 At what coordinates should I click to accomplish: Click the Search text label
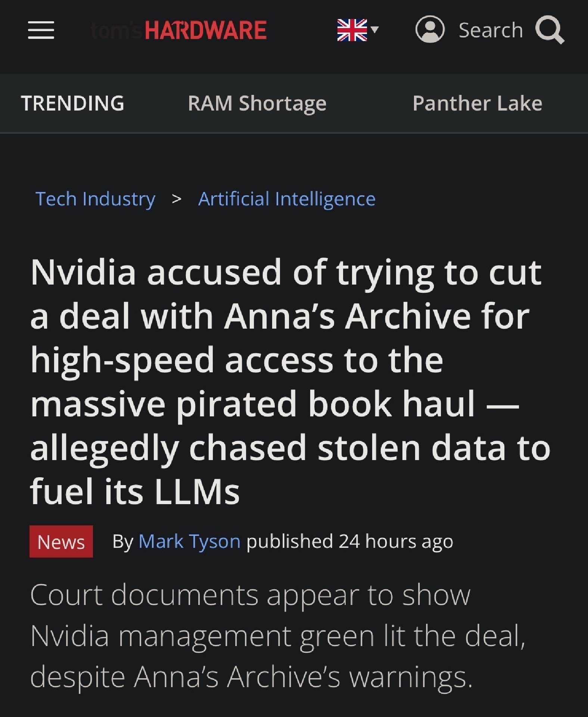[x=491, y=30]
